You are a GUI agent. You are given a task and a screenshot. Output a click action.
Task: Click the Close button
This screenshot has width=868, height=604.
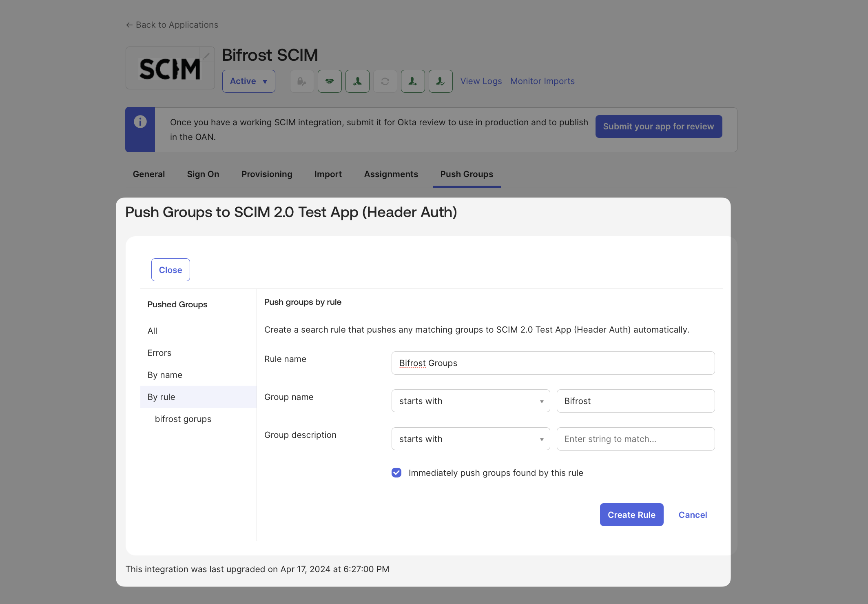(170, 270)
